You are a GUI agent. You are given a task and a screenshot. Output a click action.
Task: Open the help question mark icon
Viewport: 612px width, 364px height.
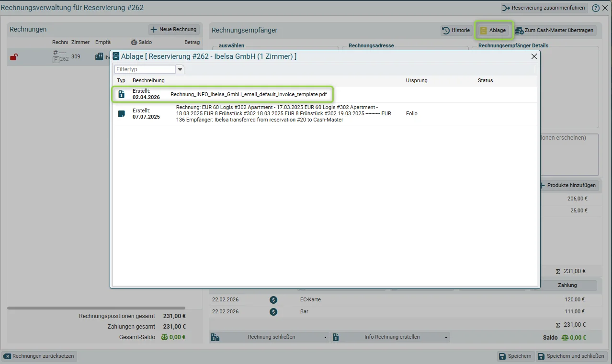click(596, 8)
